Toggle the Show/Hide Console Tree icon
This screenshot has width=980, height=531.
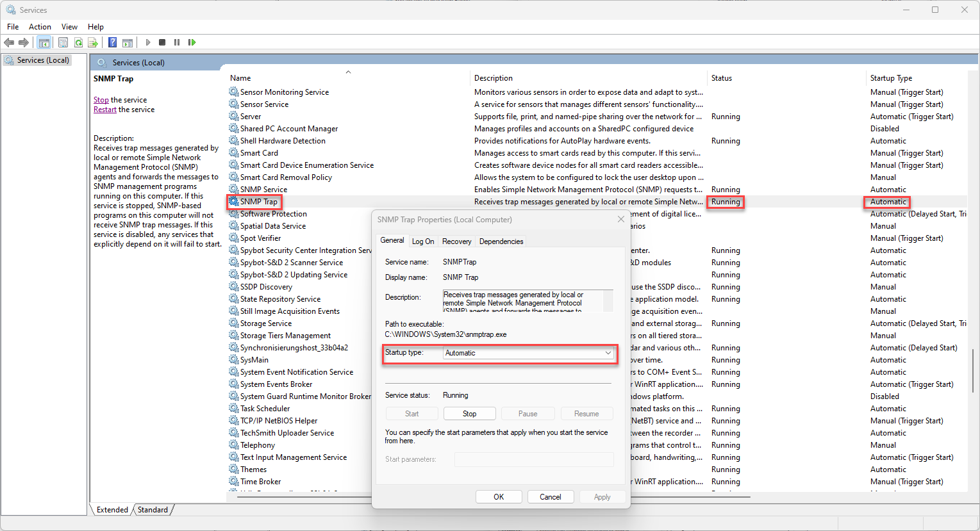click(44, 42)
